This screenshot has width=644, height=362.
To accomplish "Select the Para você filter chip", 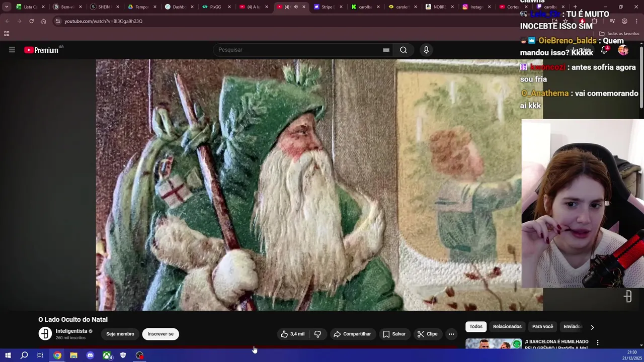I will (x=542, y=326).
